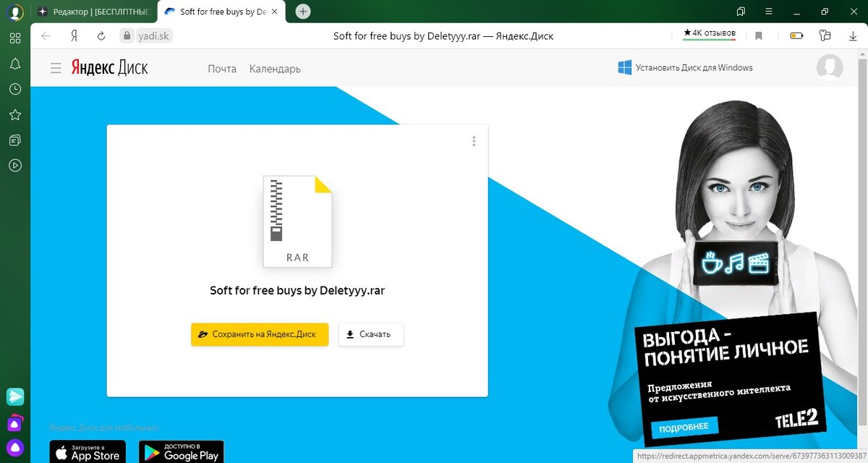Click the RAR file thumbnail

point(297,221)
